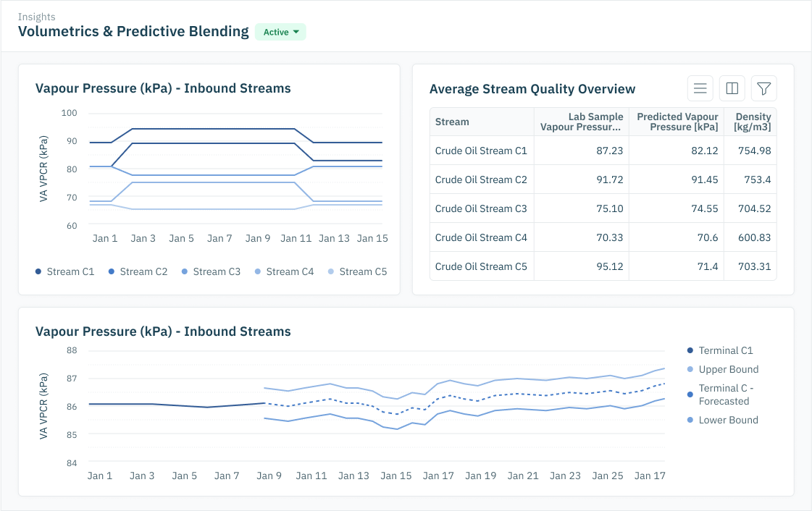The image size is (812, 511).
Task: Toggle Stream C5 legend entry
Action: [x=357, y=271]
